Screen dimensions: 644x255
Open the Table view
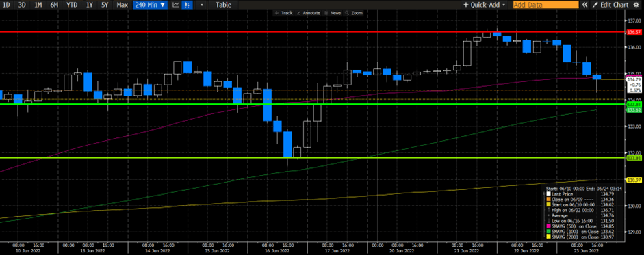[223, 5]
